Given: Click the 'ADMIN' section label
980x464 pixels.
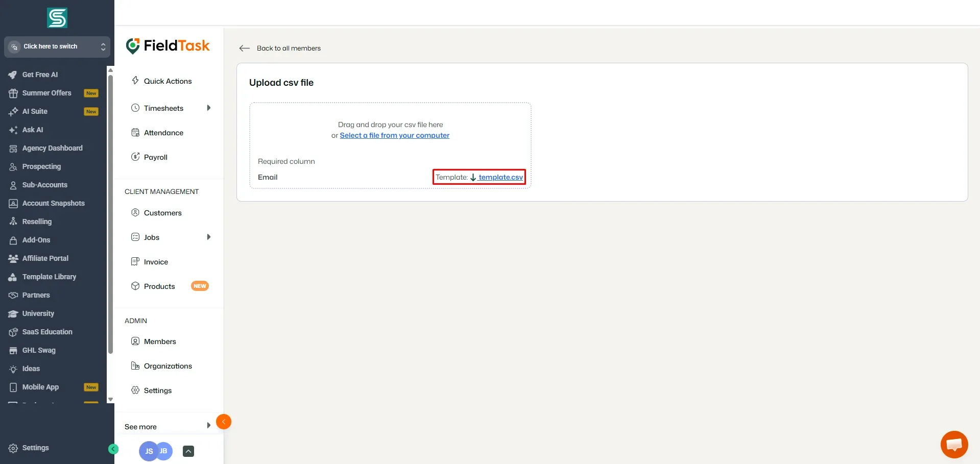Looking at the screenshot, I should point(136,321).
